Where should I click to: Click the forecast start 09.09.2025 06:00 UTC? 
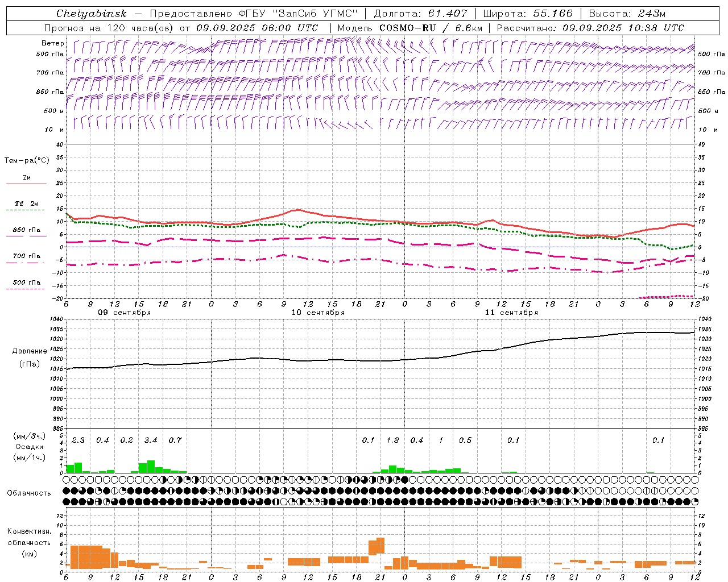[257, 28]
